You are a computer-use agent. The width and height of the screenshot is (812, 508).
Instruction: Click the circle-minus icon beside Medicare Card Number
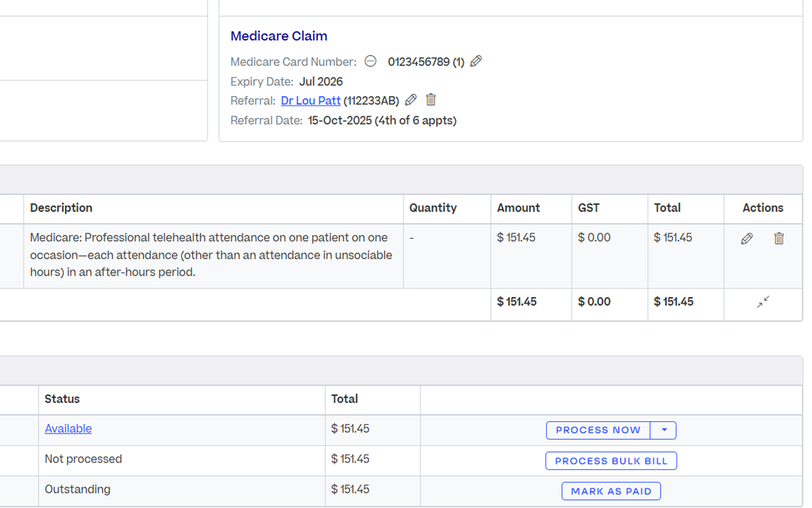coord(370,62)
